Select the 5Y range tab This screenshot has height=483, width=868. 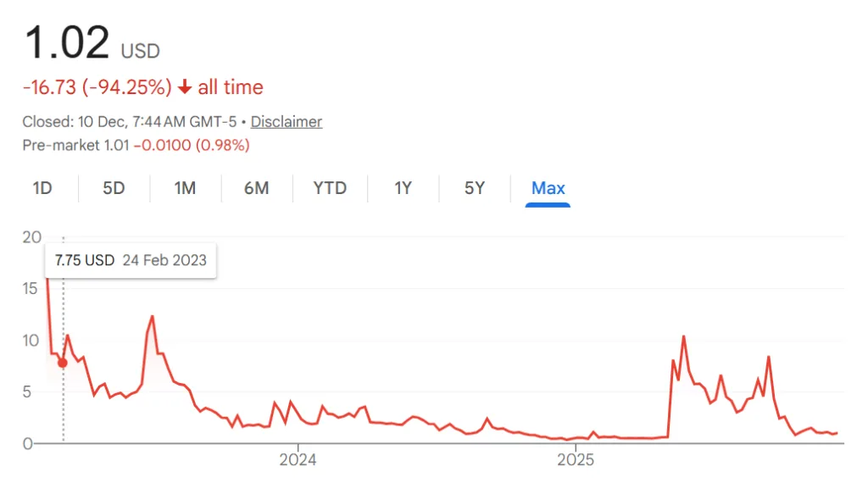click(475, 188)
